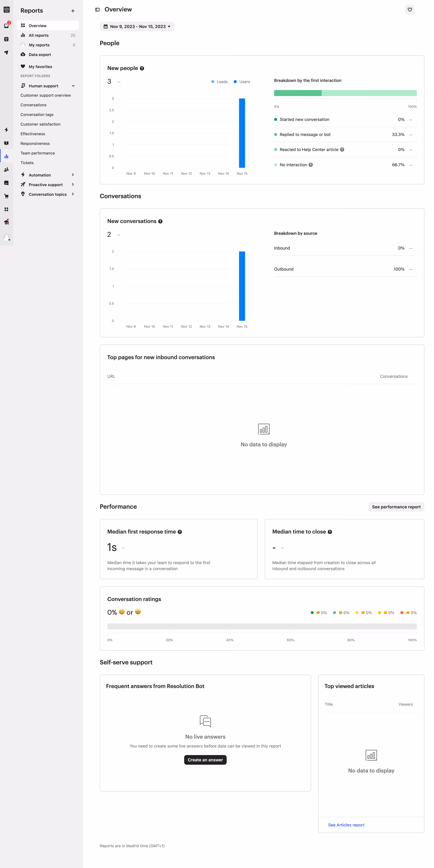Click the plus icon to create report

(73, 11)
